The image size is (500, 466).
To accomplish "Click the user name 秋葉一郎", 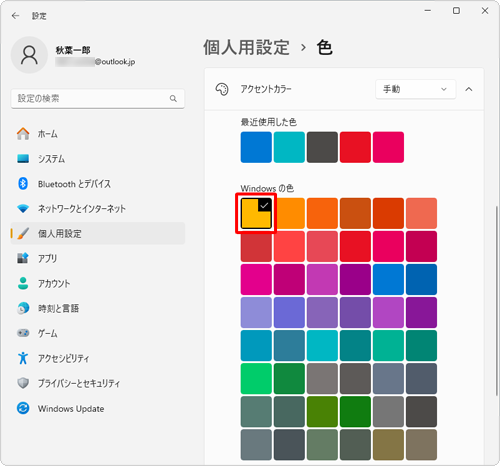I will (73, 50).
